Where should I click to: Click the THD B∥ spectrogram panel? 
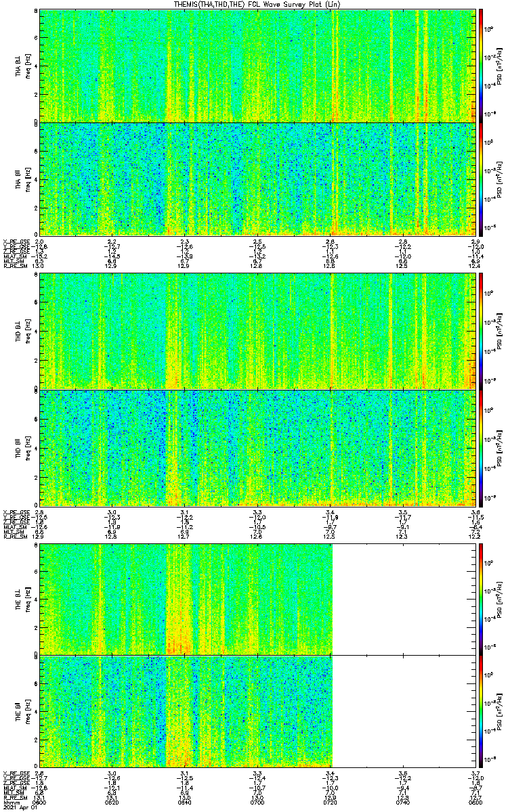click(256, 448)
